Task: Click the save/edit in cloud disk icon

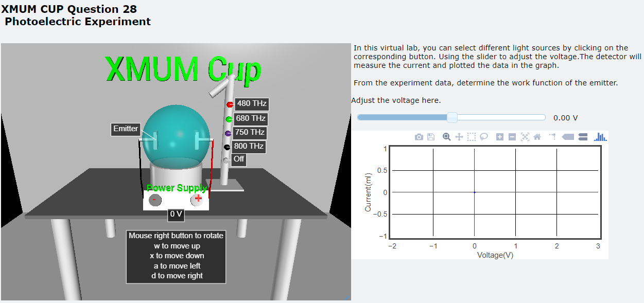Action: point(431,137)
